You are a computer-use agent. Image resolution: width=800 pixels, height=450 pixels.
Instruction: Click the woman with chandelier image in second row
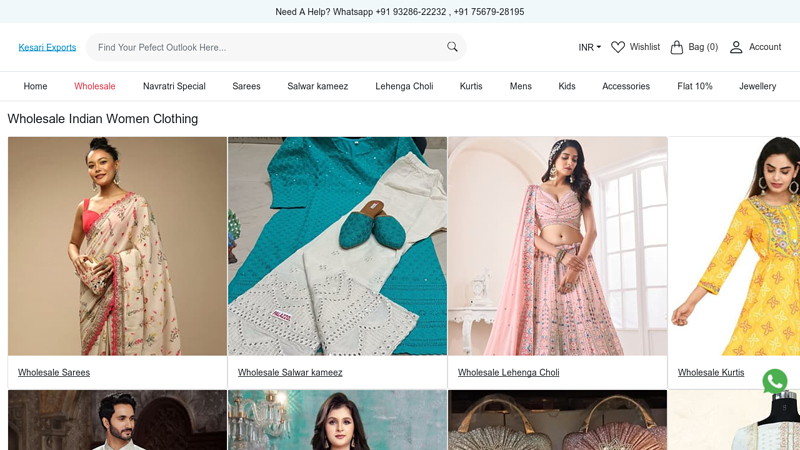[337, 420]
